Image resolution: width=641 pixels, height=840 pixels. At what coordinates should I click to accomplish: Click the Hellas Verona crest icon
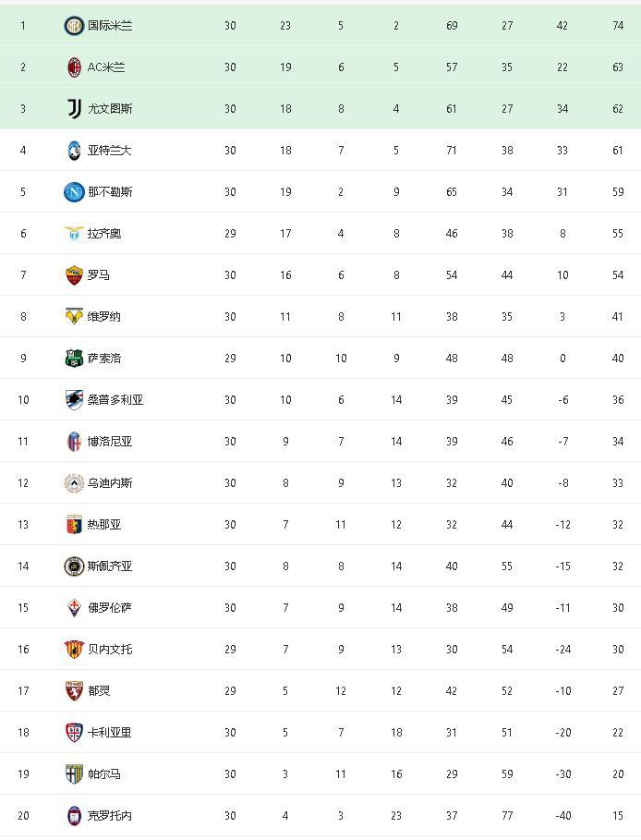click(74, 317)
